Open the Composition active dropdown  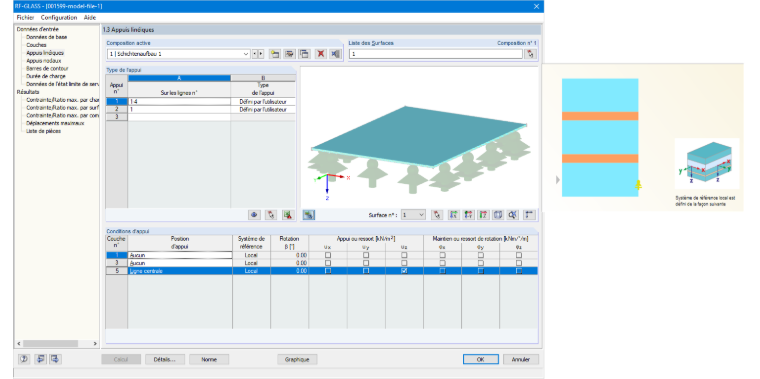(x=246, y=54)
